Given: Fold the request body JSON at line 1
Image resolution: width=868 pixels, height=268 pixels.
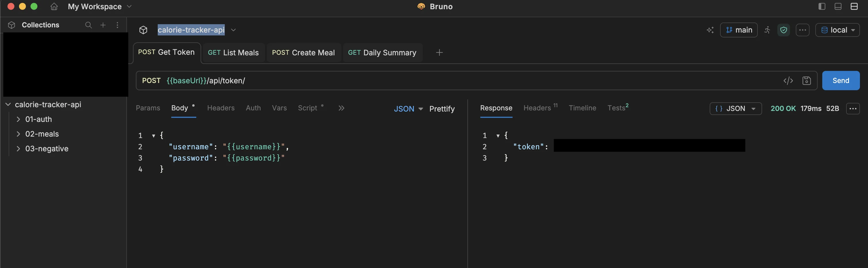Looking at the screenshot, I should 153,136.
